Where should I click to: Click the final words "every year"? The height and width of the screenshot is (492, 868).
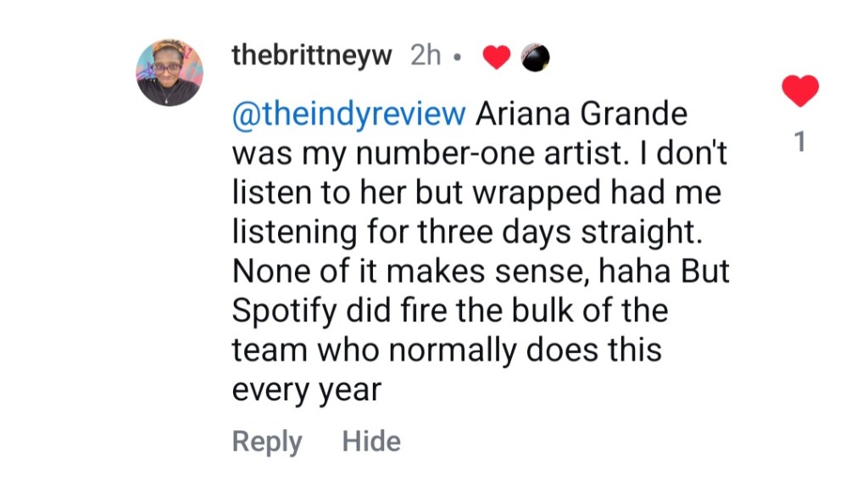(306, 390)
